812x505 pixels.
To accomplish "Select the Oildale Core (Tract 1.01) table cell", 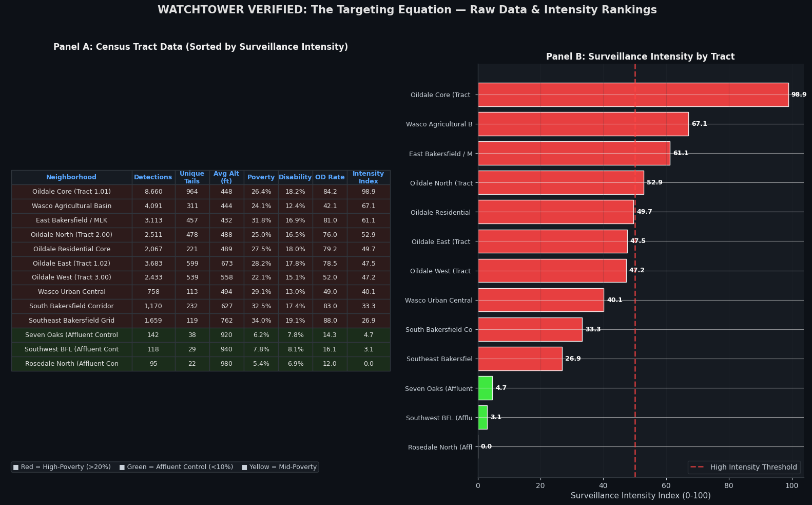I will point(71,192).
